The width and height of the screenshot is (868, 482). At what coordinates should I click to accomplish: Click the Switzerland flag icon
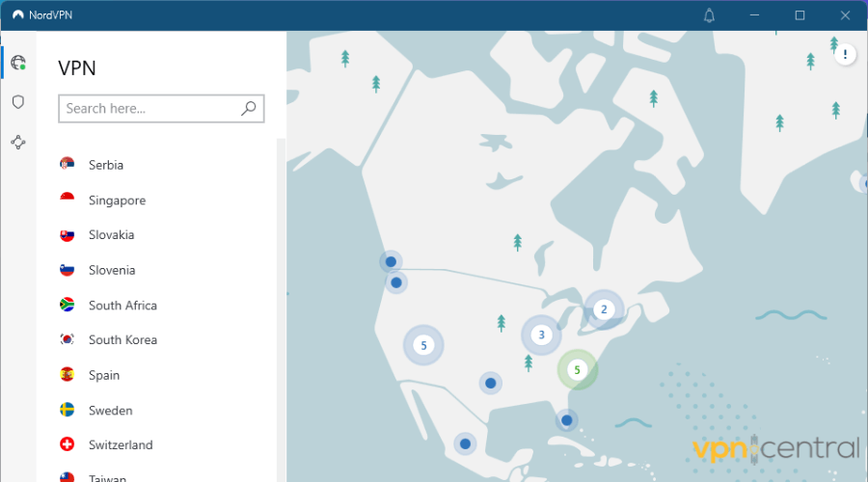pyautogui.click(x=67, y=444)
